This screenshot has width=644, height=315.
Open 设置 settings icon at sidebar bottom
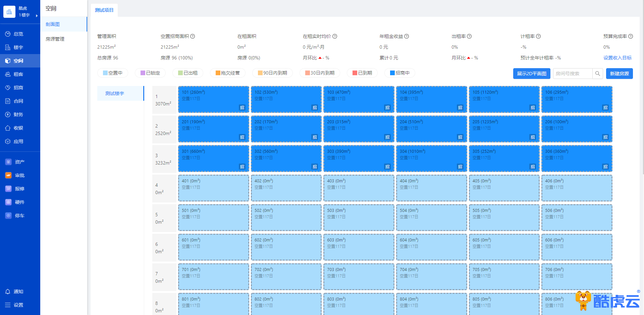[8, 305]
